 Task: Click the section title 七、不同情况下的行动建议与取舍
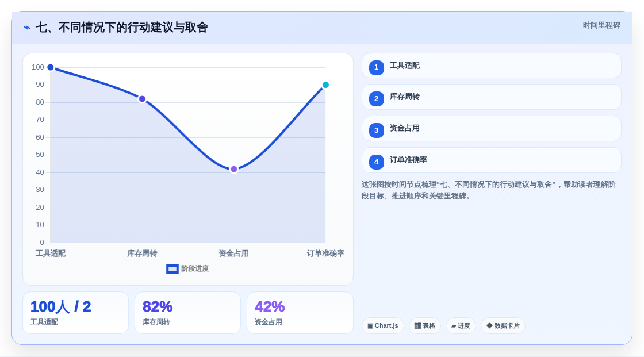pos(121,28)
